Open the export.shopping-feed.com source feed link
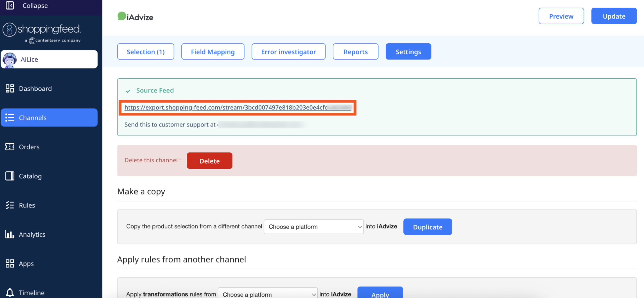The height and width of the screenshot is (298, 644). (238, 107)
